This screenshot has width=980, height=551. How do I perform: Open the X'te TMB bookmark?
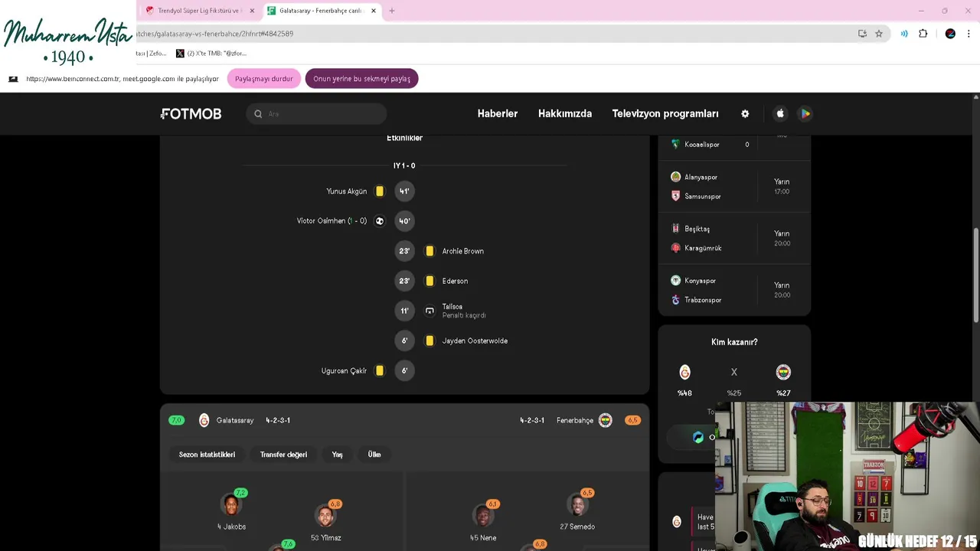[211, 54]
